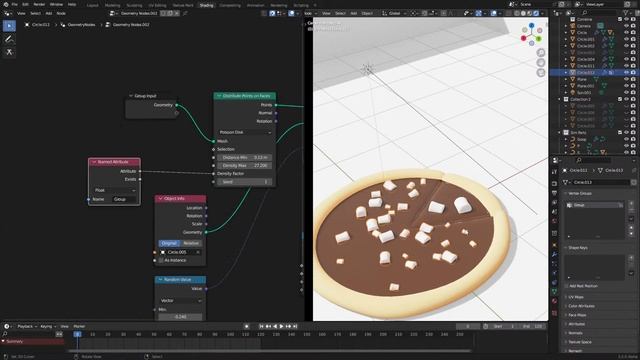Click the viewport navigation gizmo axes
The width and height of the screenshot is (640, 360).
pyautogui.click(x=531, y=34)
